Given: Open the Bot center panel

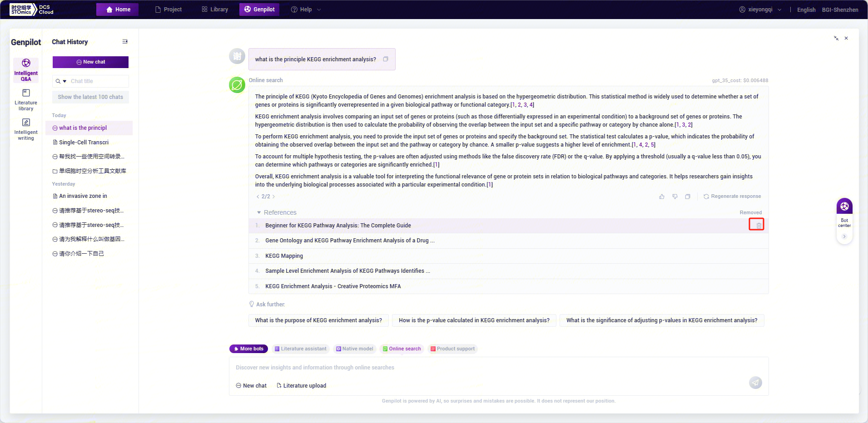Looking at the screenshot, I should click(844, 213).
